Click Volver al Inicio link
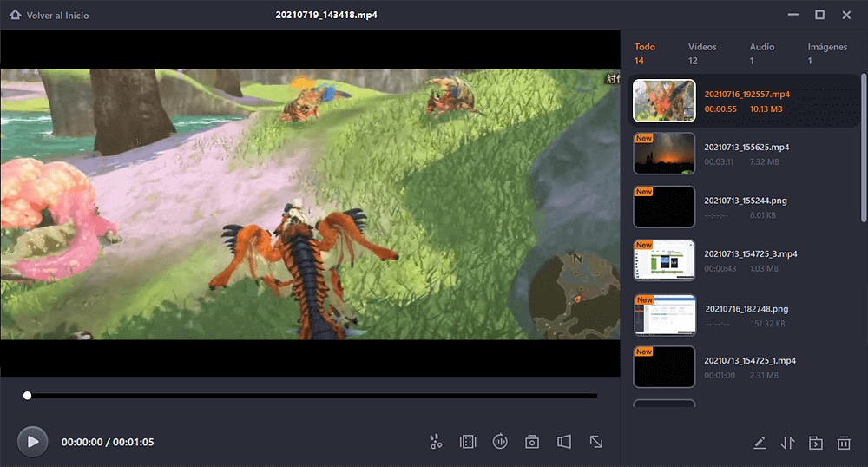The width and height of the screenshot is (868, 467). click(57, 16)
